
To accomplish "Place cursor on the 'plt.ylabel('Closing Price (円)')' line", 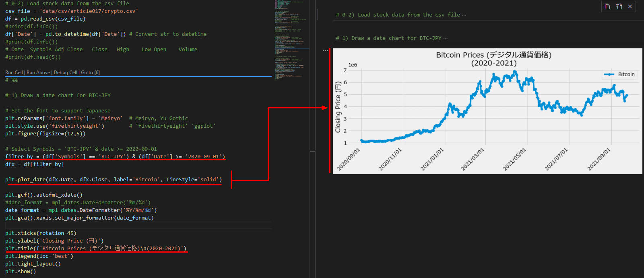I will pos(54,241).
